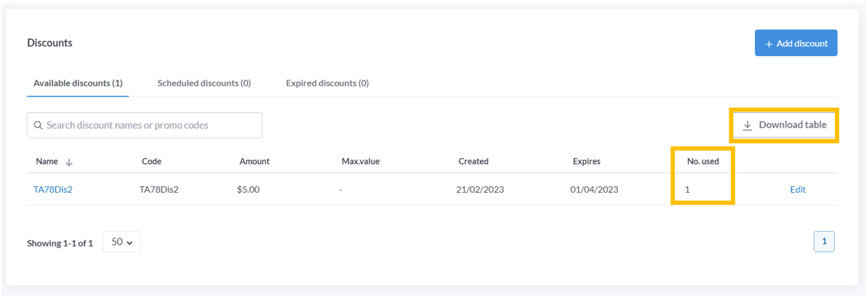The image size is (868, 296).
Task: Download the discounts table
Action: tap(785, 125)
